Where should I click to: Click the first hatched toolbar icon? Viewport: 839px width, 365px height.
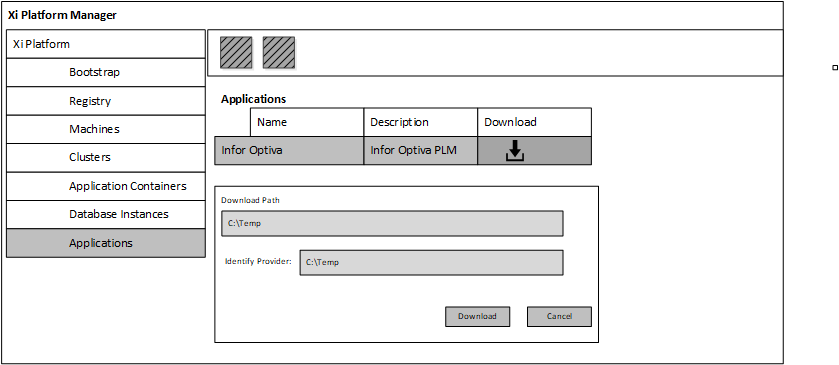236,52
